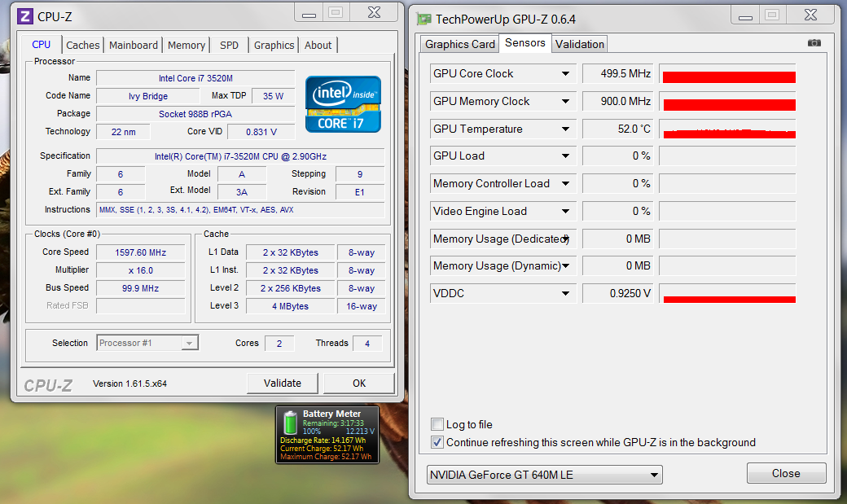Minimize the GPU-Z window
Image resolution: width=847 pixels, height=504 pixels.
[x=745, y=15]
